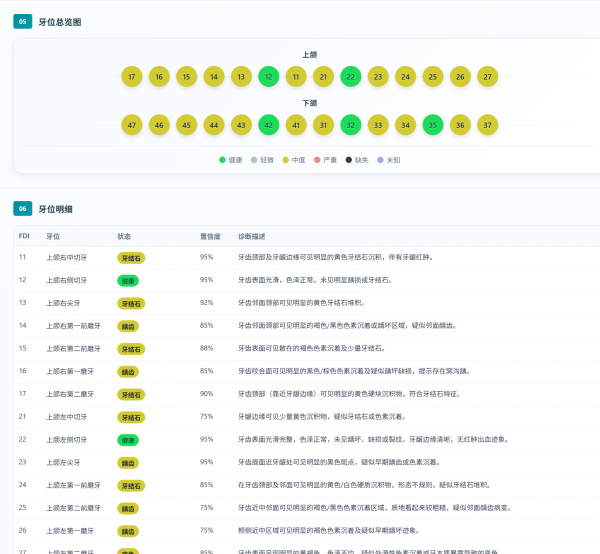Click FDI number 25 in table
The image size is (600, 554).
click(23, 508)
